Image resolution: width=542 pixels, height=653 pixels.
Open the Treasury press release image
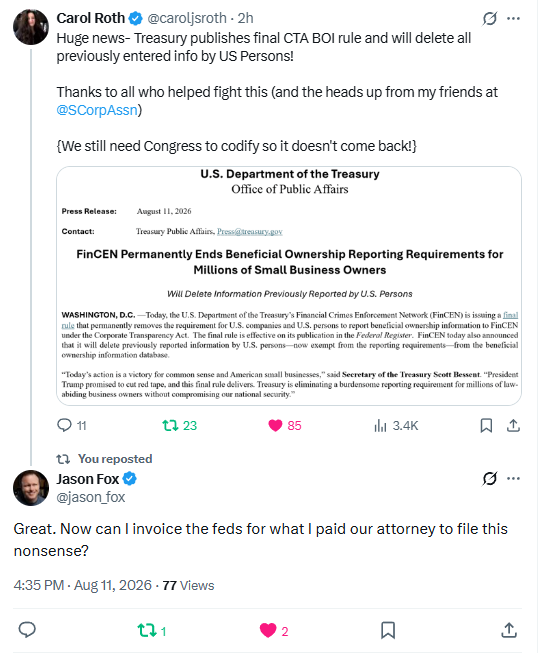[289, 286]
